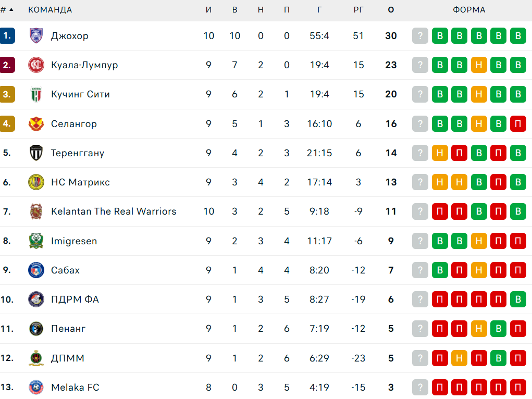
Task: Click the Penang club crest icon
Action: (x=36, y=329)
